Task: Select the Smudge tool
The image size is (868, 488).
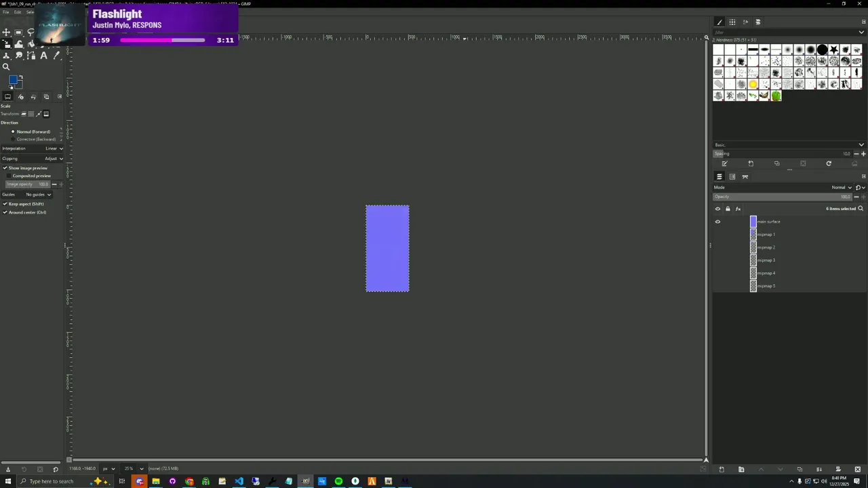Action: click(x=18, y=56)
